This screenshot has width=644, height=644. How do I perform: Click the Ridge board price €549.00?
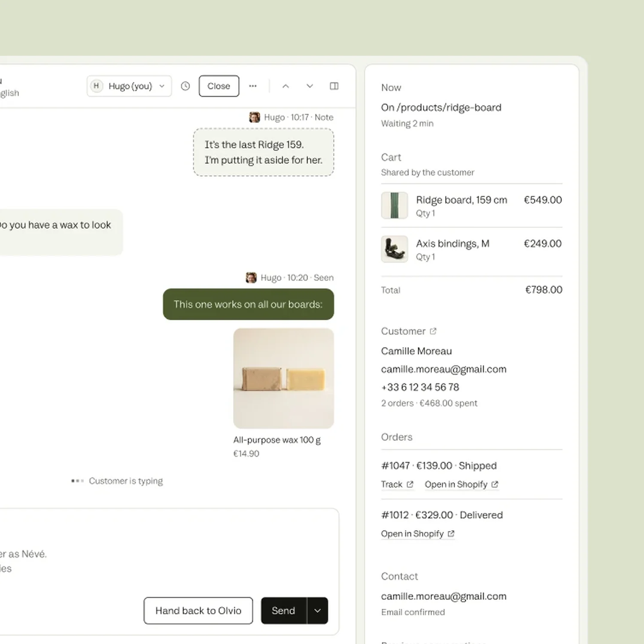pyautogui.click(x=543, y=200)
